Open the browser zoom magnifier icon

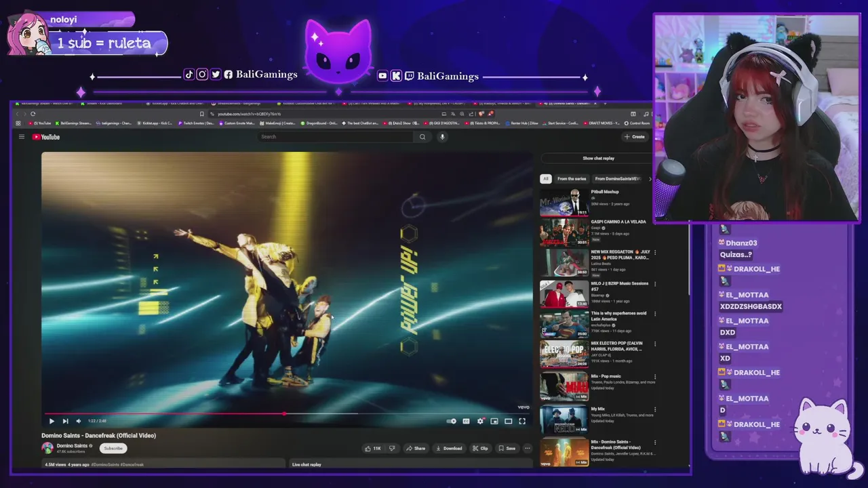click(462, 114)
